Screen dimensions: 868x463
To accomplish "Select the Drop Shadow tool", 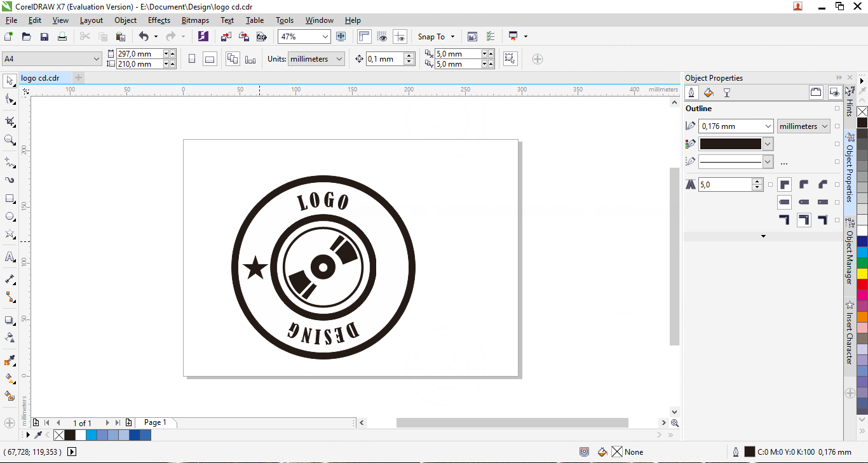I will [x=10, y=320].
